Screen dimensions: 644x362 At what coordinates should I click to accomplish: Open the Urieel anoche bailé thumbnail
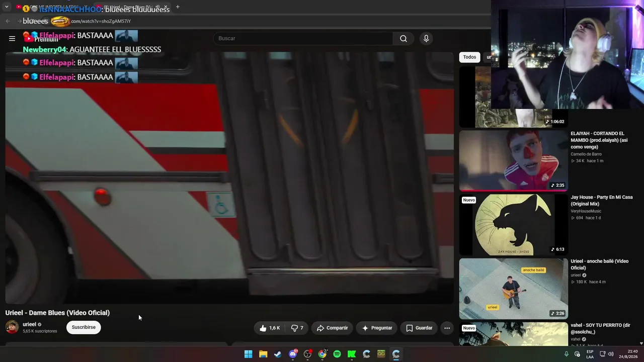(x=513, y=289)
